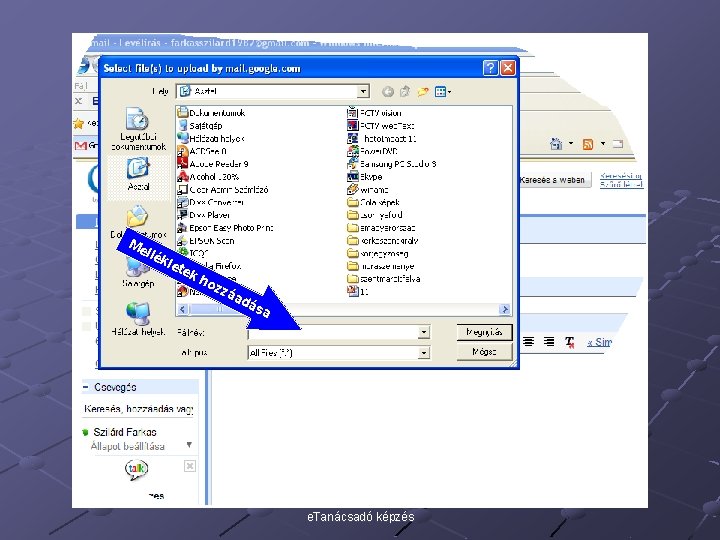
Task: Click the Gmail tab icon in browser
Action: (x=81, y=146)
